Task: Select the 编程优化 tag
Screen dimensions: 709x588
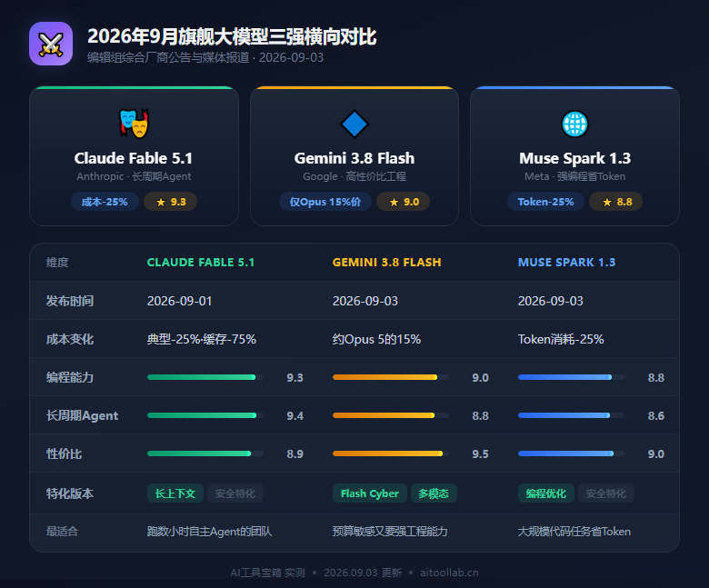Action: pos(545,493)
